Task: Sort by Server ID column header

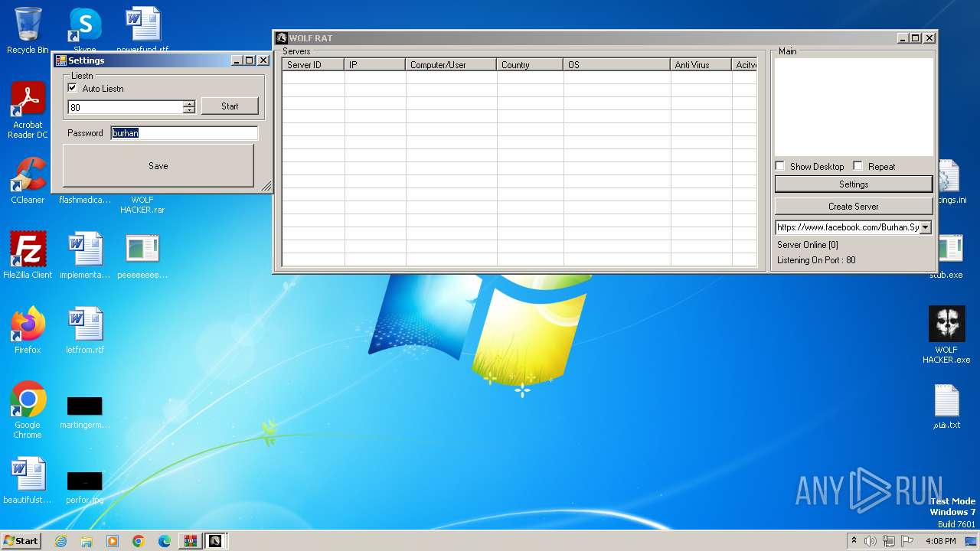Action: [313, 65]
